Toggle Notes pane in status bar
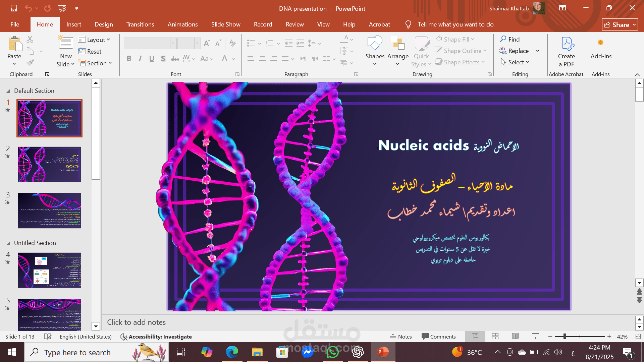The height and width of the screenshot is (362, 644). click(401, 336)
